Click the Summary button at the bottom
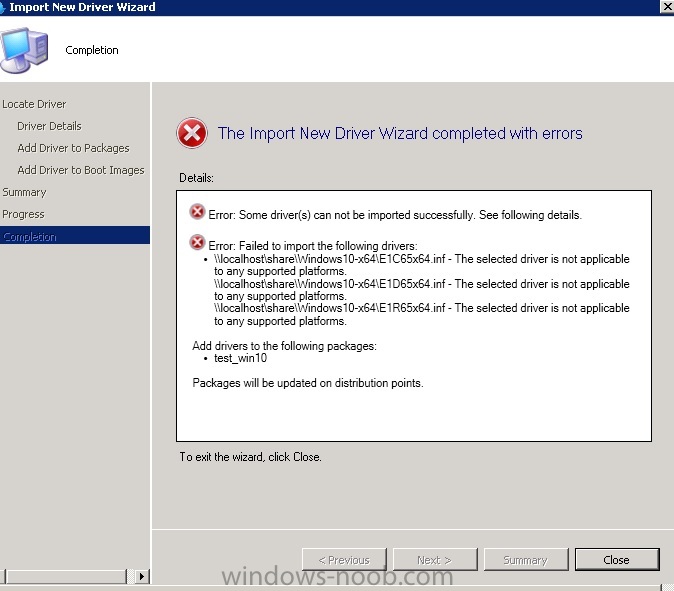674x591 pixels. 526,560
